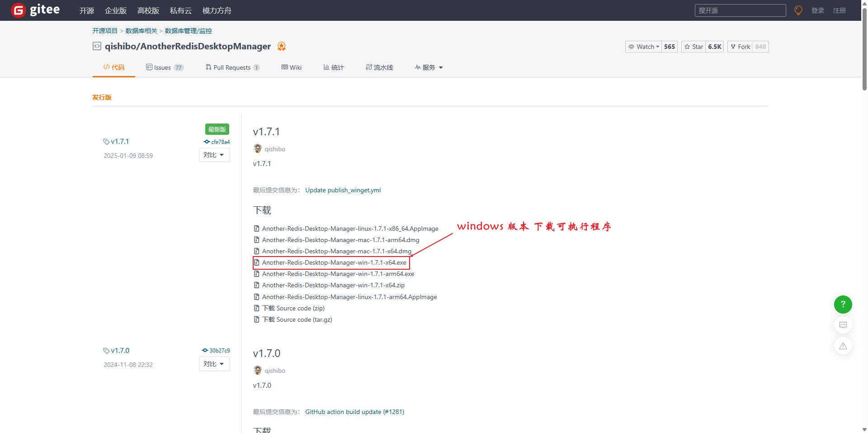Open the v1.7.1 tag link in the sidebar
The height and width of the screenshot is (433, 868).
coord(120,142)
